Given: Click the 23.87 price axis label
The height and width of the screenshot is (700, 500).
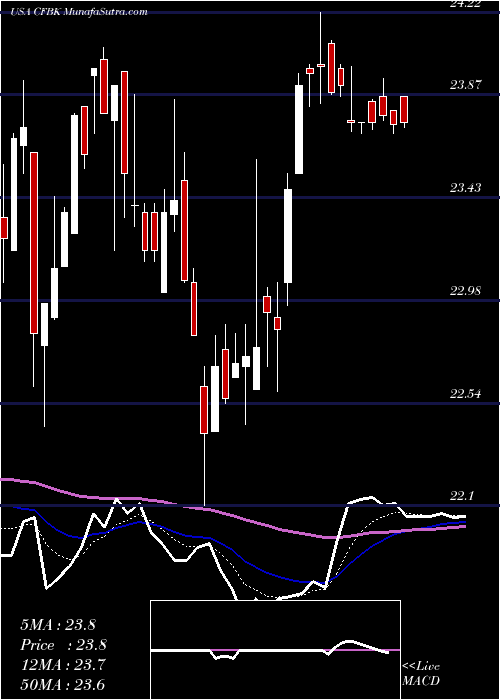Looking at the screenshot, I should point(467,85).
